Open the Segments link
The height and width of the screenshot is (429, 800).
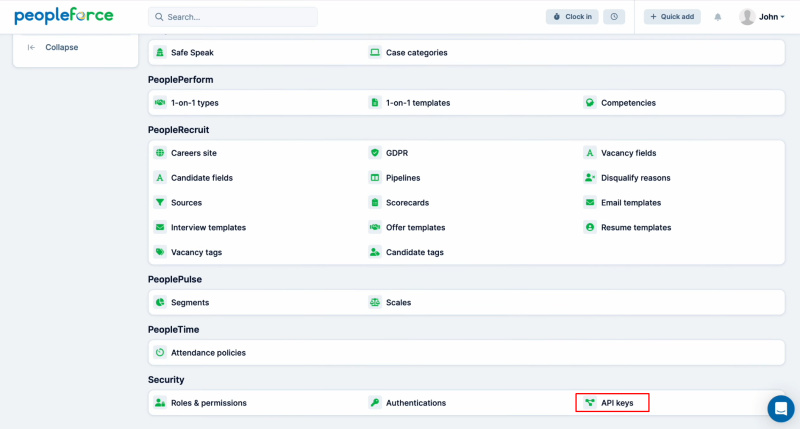[x=190, y=302]
